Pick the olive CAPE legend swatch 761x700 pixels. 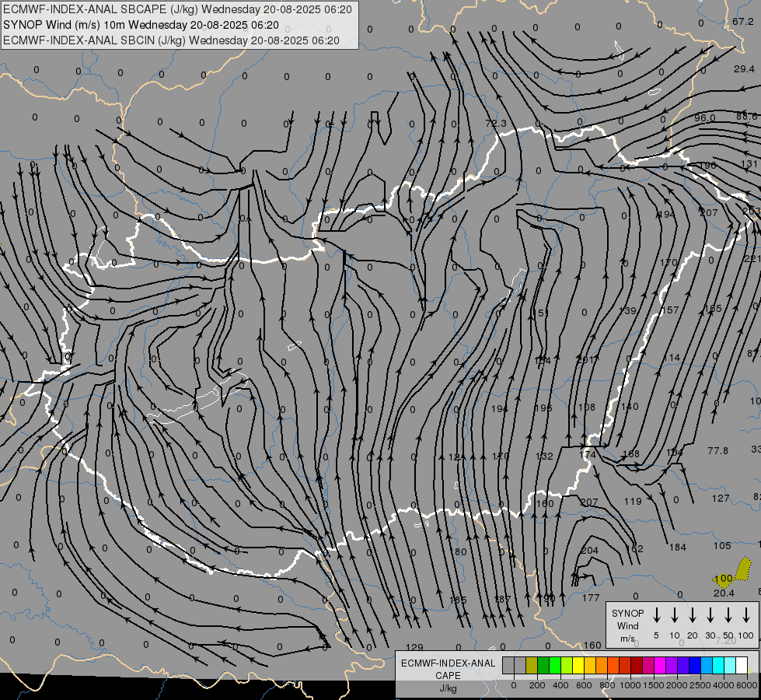pyautogui.click(x=532, y=666)
